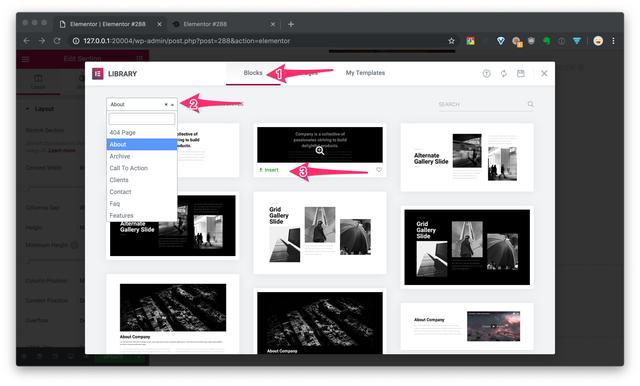Choose 404 Page from category list
Screen dimensions: 640x386
[142, 133]
